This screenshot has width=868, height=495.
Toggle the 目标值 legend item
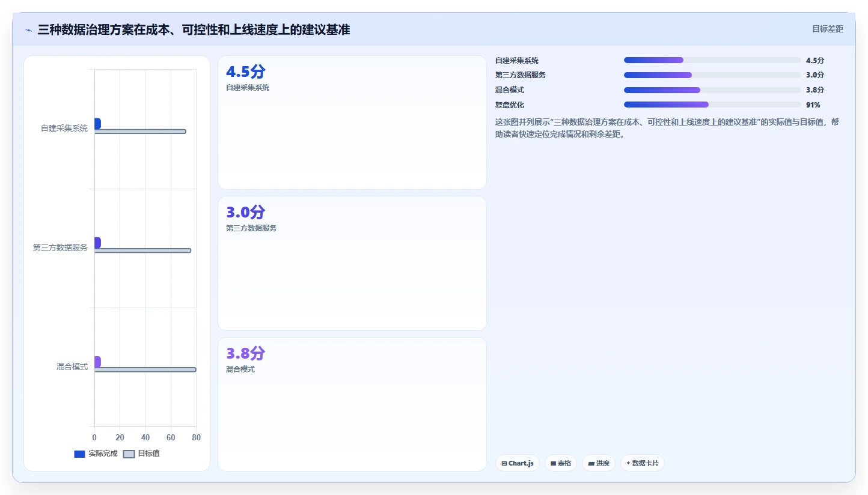coord(141,454)
